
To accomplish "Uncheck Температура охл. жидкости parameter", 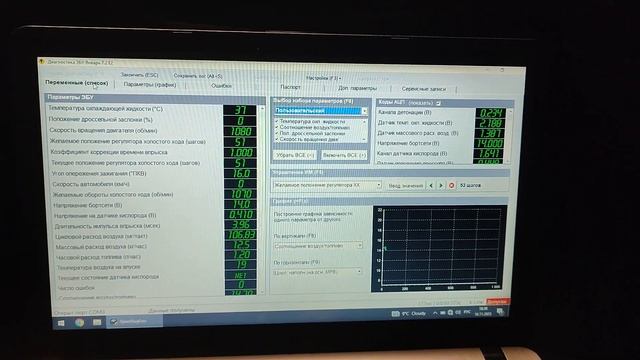I will click(277, 121).
